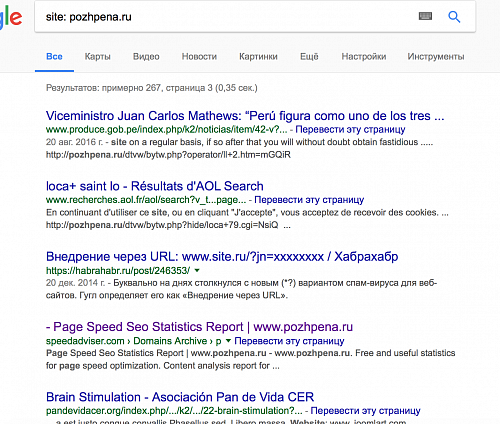
Task: Open the Картинки tab
Action: (258, 56)
